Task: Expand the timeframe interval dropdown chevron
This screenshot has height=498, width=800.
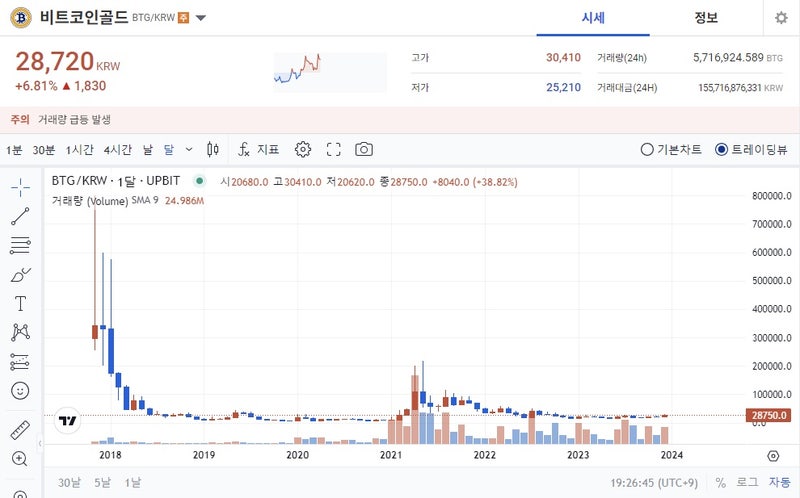Action: click(x=189, y=150)
